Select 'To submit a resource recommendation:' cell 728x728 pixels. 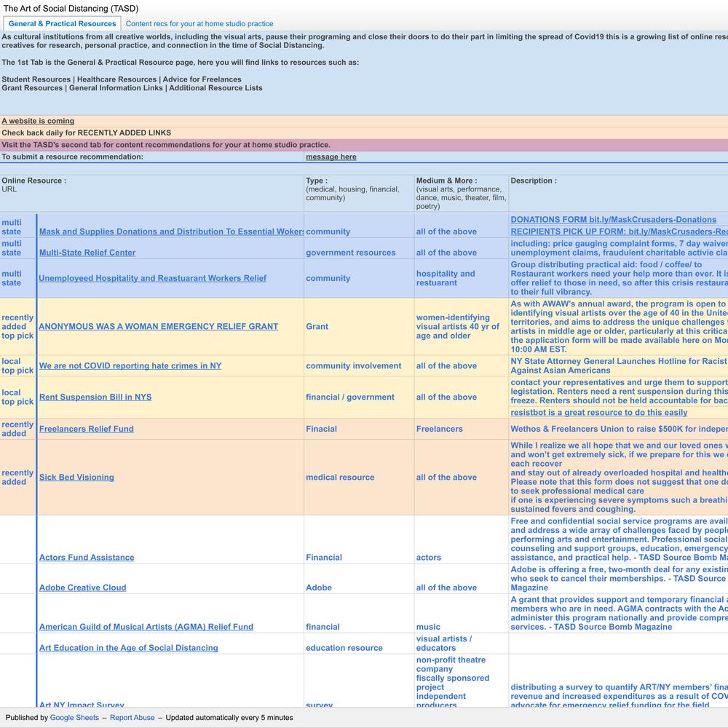152,157
